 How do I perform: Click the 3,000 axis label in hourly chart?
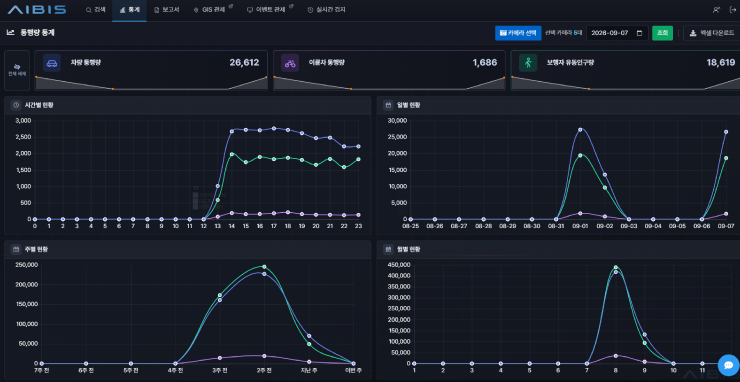coord(23,121)
